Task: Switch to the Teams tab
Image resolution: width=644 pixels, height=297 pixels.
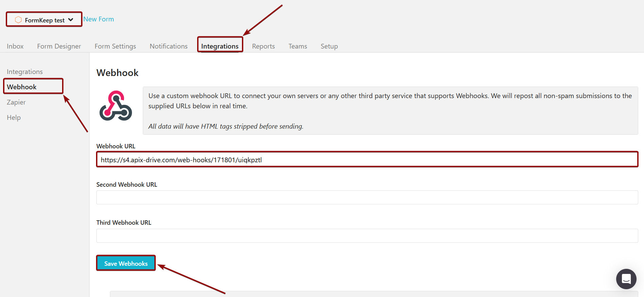Action: click(298, 46)
